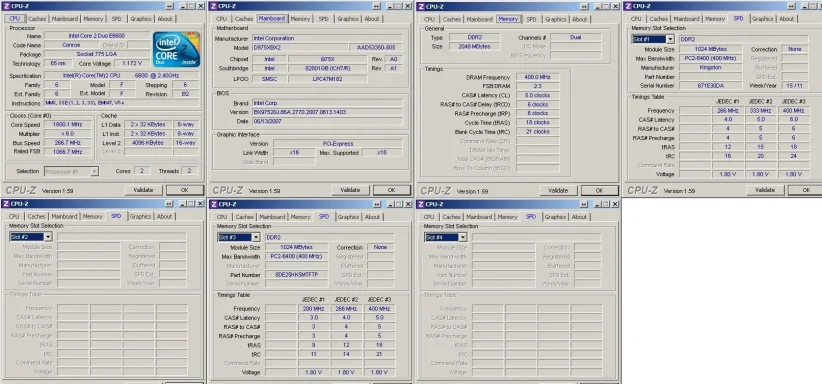The image size is (822, 384).
Task: Open Graphics tab in the Slot #3 window
Action: click(348, 217)
